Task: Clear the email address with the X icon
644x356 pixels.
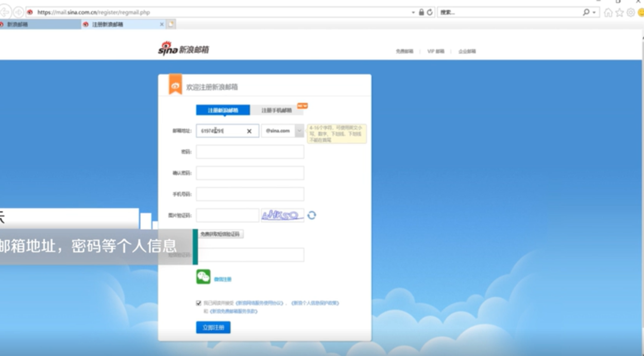Action: (249, 131)
